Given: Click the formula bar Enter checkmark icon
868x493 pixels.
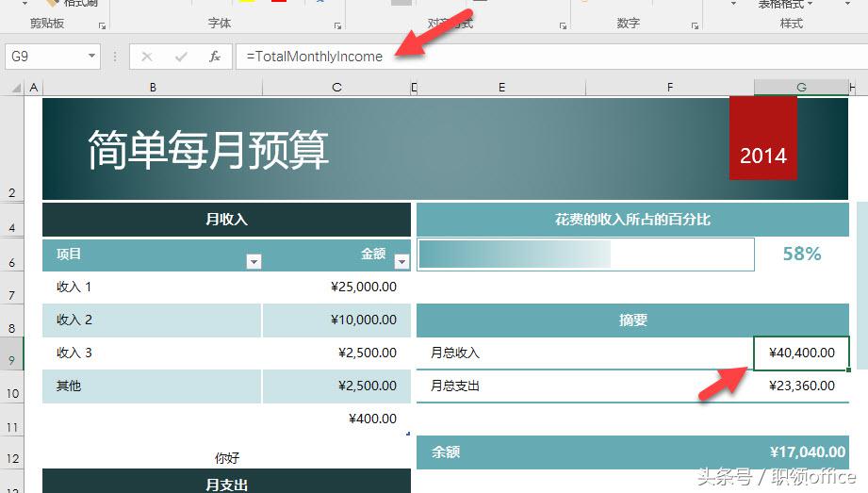Looking at the screenshot, I should 181,57.
